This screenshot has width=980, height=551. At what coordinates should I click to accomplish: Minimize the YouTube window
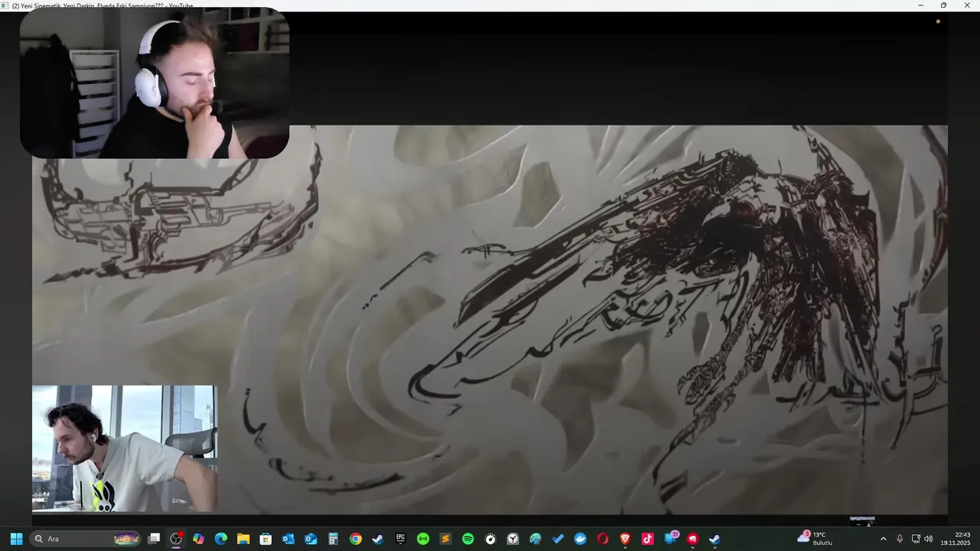[921, 5]
